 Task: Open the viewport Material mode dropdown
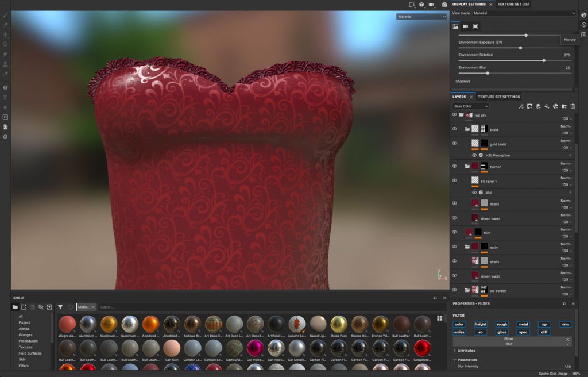[x=421, y=17]
